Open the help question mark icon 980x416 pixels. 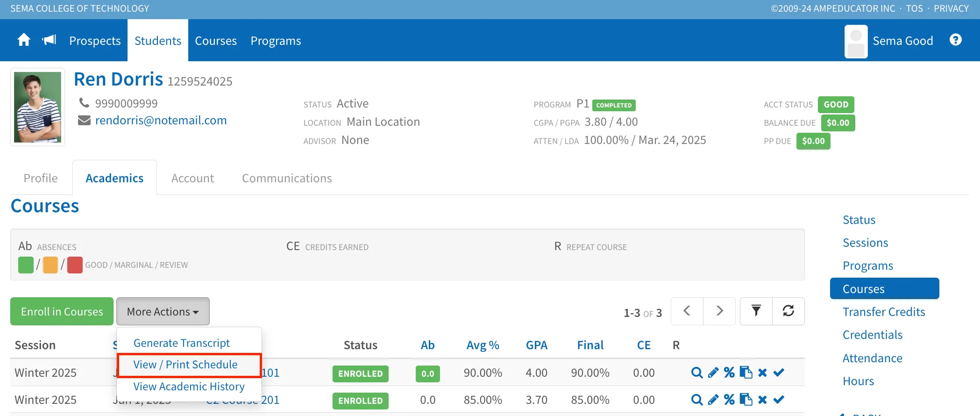[956, 40]
